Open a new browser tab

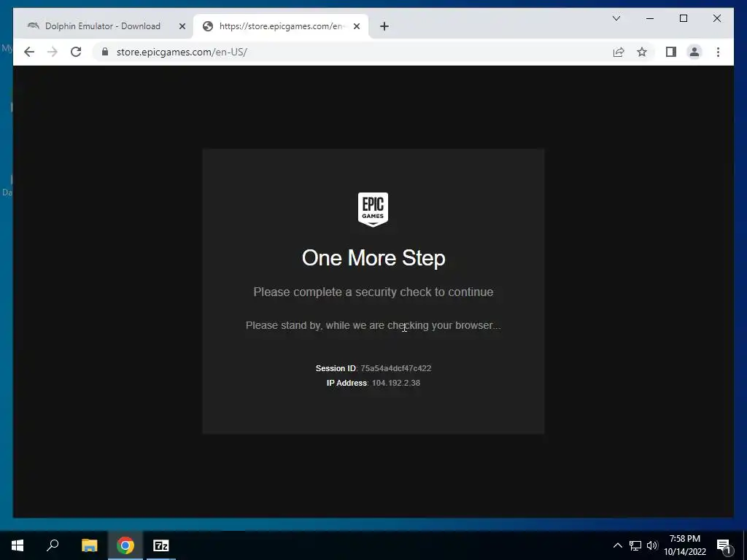pos(384,26)
